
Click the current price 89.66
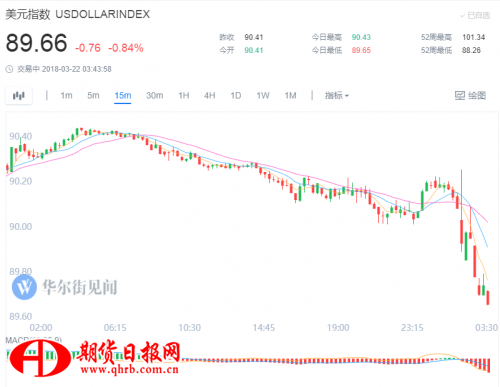[36, 43]
